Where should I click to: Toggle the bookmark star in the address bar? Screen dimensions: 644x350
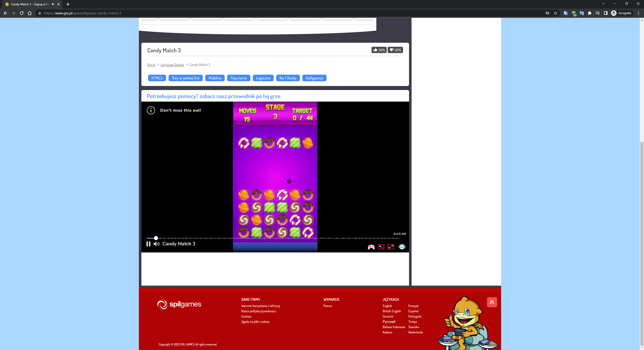[555, 13]
